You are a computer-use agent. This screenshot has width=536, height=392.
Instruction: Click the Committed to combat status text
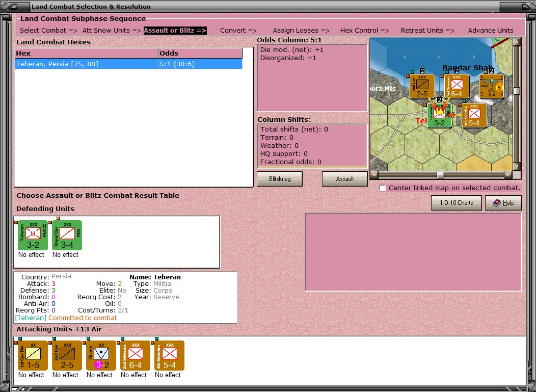[x=83, y=318]
